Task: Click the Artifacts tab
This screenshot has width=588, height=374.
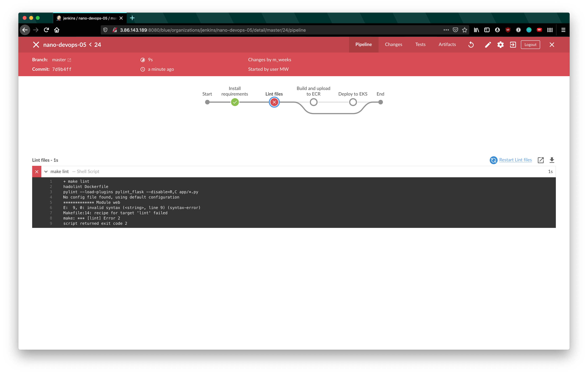Action: [x=447, y=44]
